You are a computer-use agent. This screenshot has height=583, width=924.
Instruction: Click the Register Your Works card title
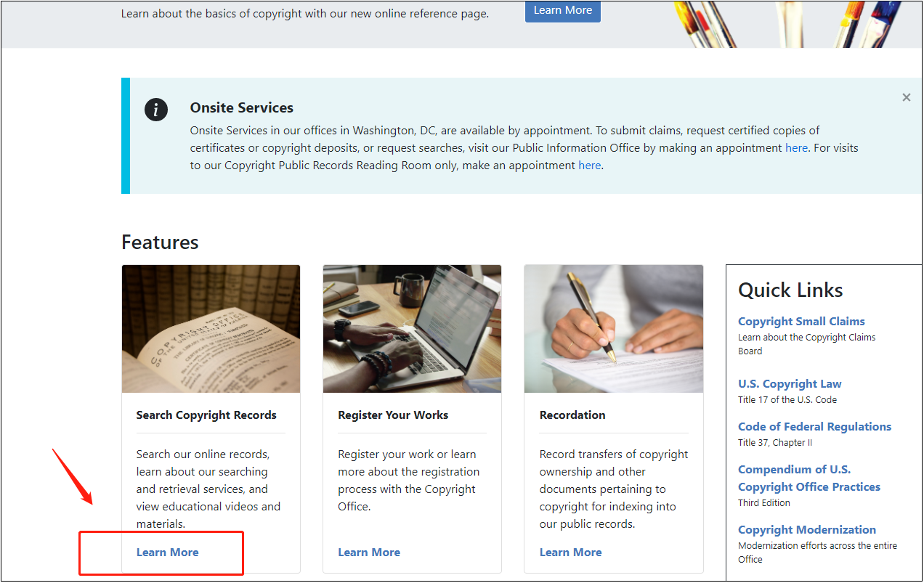tap(393, 415)
